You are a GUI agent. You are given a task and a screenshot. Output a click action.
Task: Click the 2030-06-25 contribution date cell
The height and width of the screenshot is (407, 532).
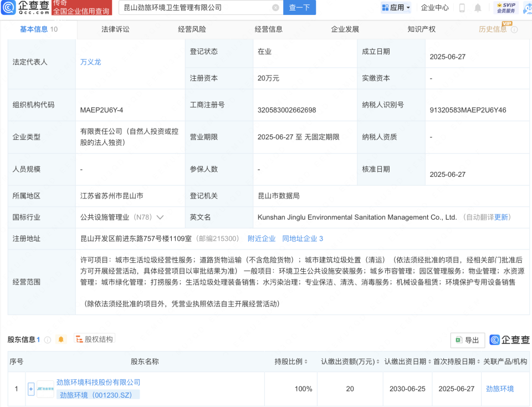[407, 389]
